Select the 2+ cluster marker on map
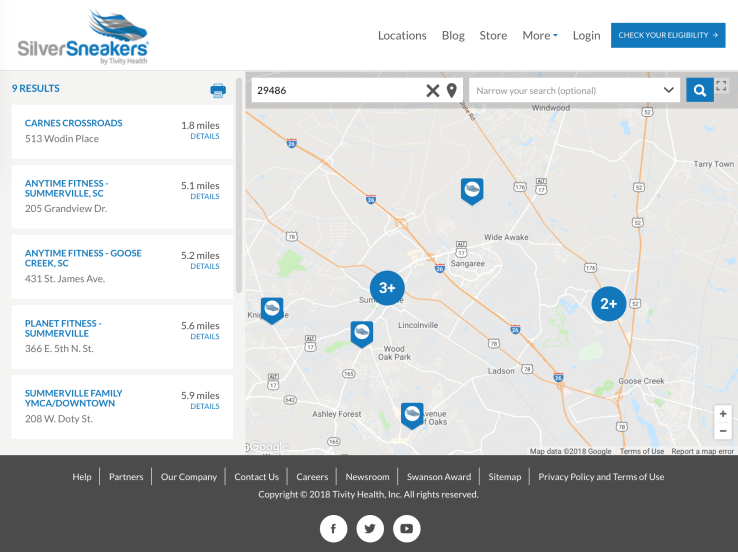This screenshot has width=738, height=552. pyautogui.click(x=608, y=303)
